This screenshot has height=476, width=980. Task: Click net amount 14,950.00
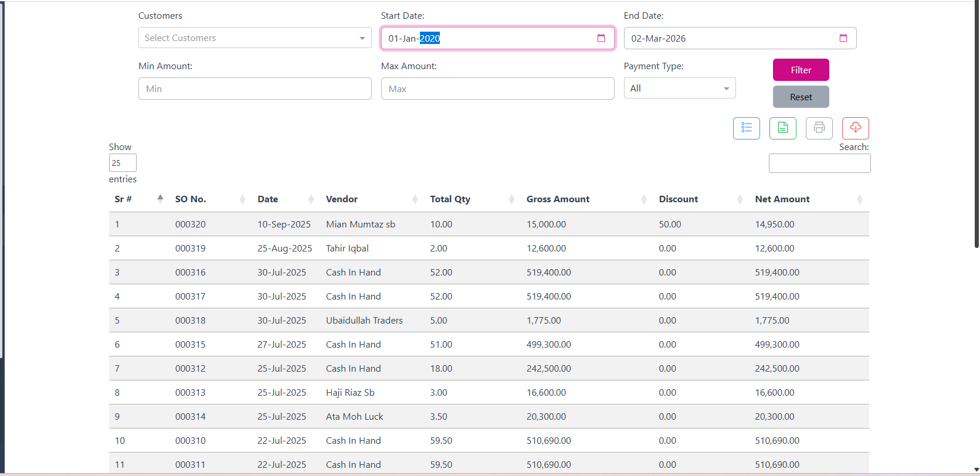774,225
